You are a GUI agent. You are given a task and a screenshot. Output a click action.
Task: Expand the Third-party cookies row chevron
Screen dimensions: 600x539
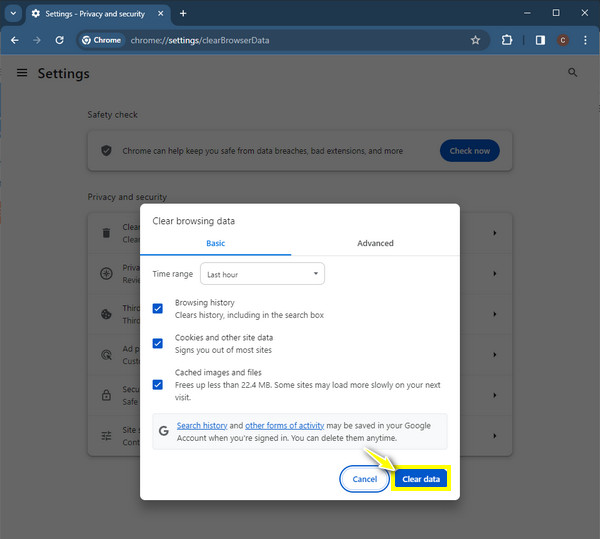point(495,314)
